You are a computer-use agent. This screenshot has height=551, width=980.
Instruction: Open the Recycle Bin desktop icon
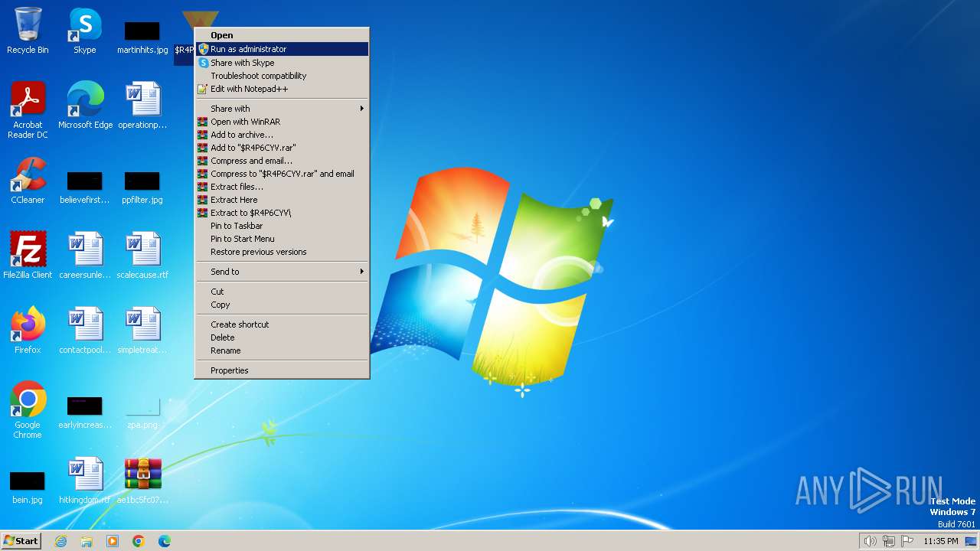(x=28, y=31)
